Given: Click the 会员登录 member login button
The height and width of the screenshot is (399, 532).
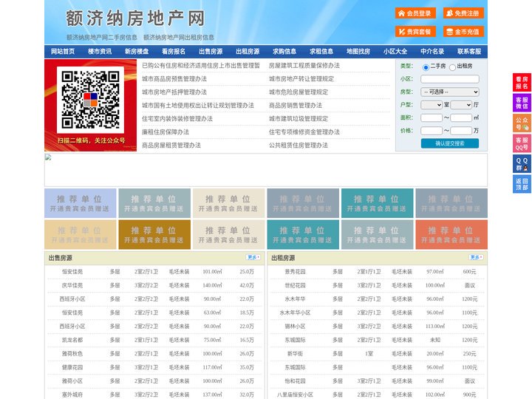Looking at the screenshot, I should point(415,13).
